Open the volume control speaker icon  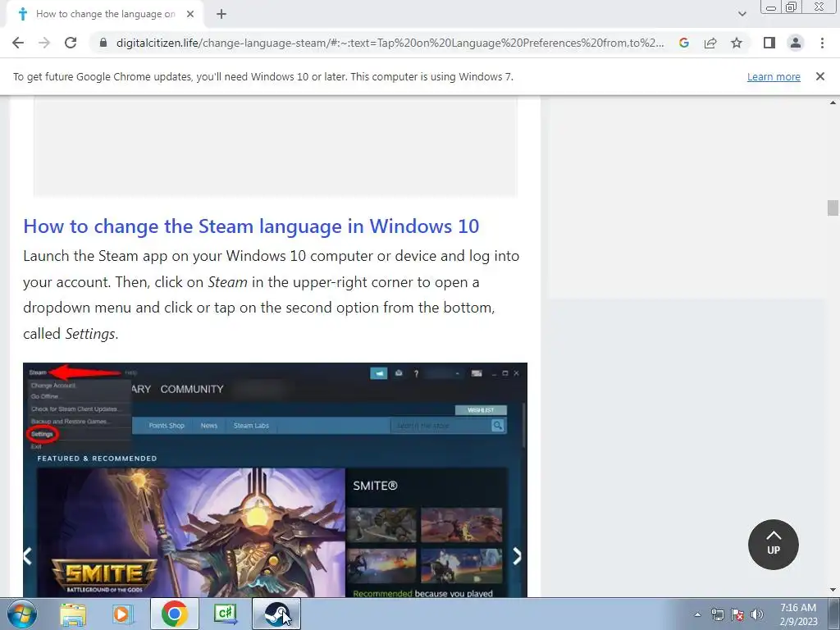pyautogui.click(x=757, y=614)
